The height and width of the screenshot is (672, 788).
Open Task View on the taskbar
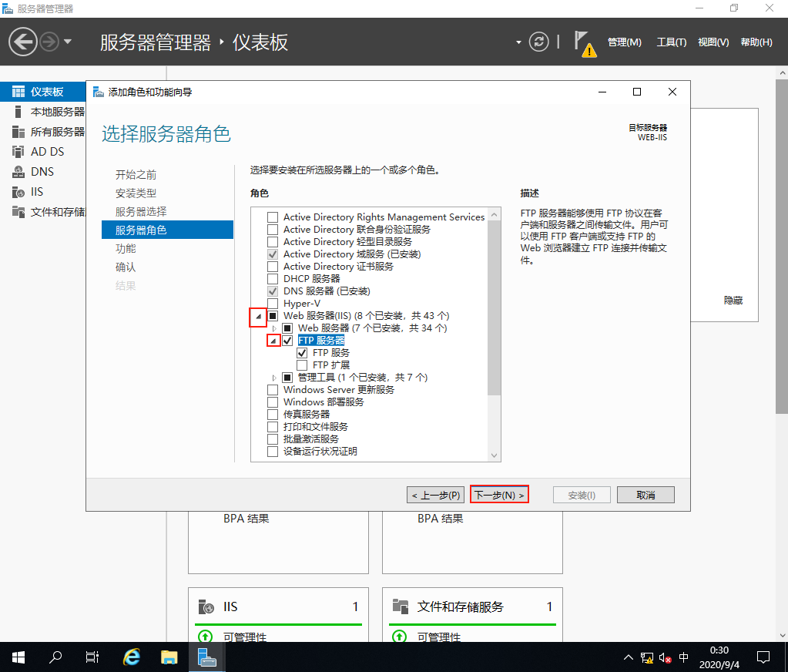click(x=92, y=657)
